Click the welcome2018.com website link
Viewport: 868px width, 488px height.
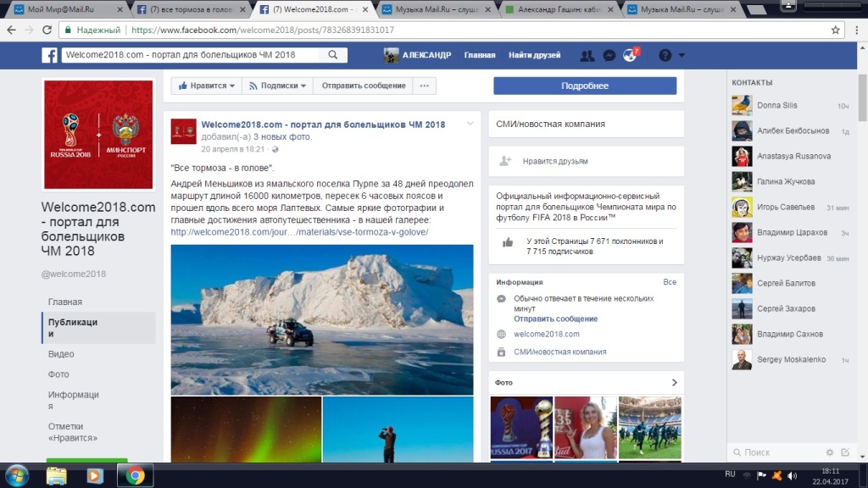point(547,334)
